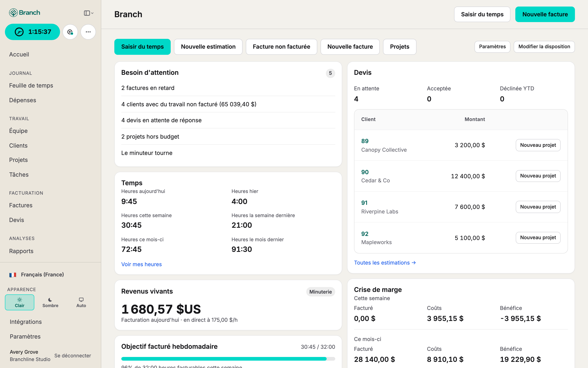Open Dépenses in the sidebar

click(23, 100)
